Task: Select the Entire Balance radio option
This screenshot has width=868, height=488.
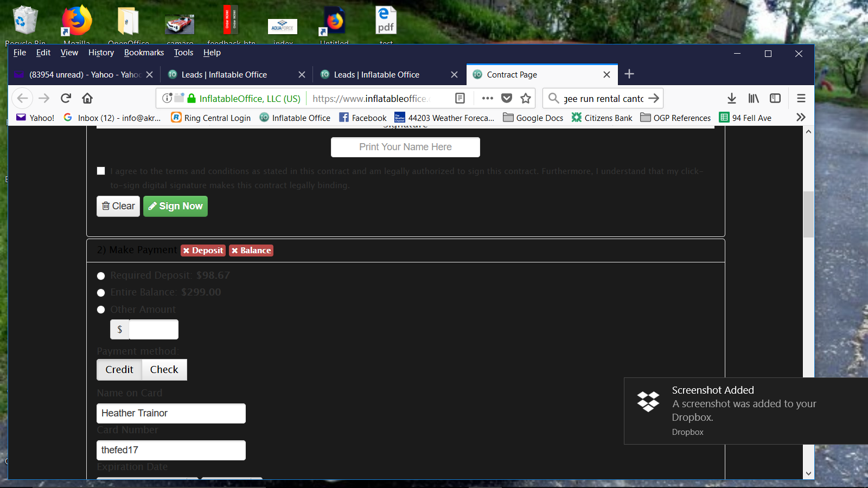Action: (101, 293)
